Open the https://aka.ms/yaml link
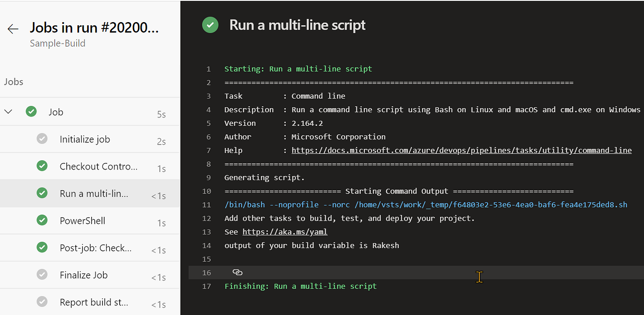Viewport: 644px width, 315px height. (x=285, y=232)
